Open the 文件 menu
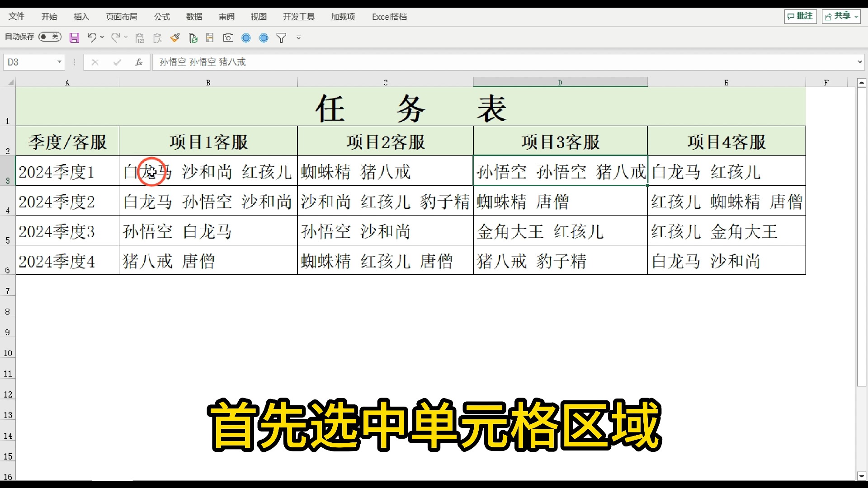Viewport: 868px width, 488px height. [x=16, y=17]
